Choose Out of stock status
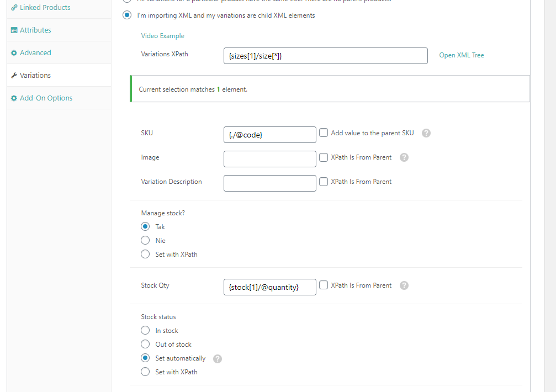The height and width of the screenshot is (392, 556). 145,345
